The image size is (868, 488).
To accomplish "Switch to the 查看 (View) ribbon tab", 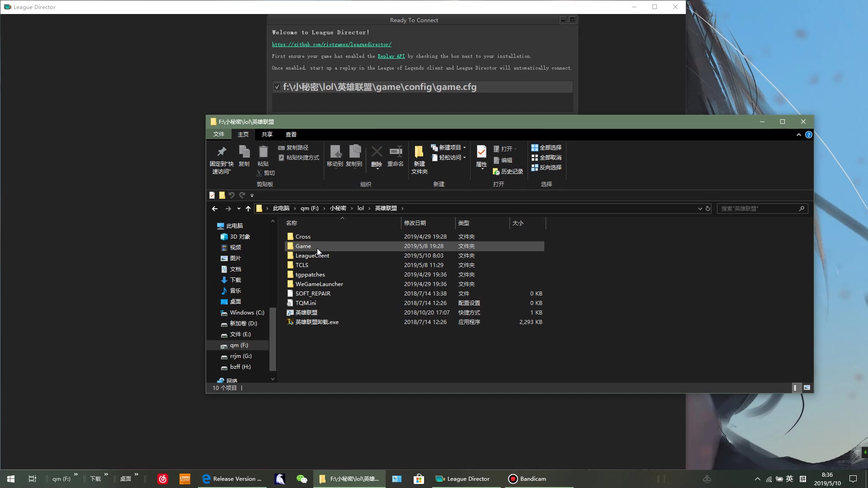I will click(291, 135).
